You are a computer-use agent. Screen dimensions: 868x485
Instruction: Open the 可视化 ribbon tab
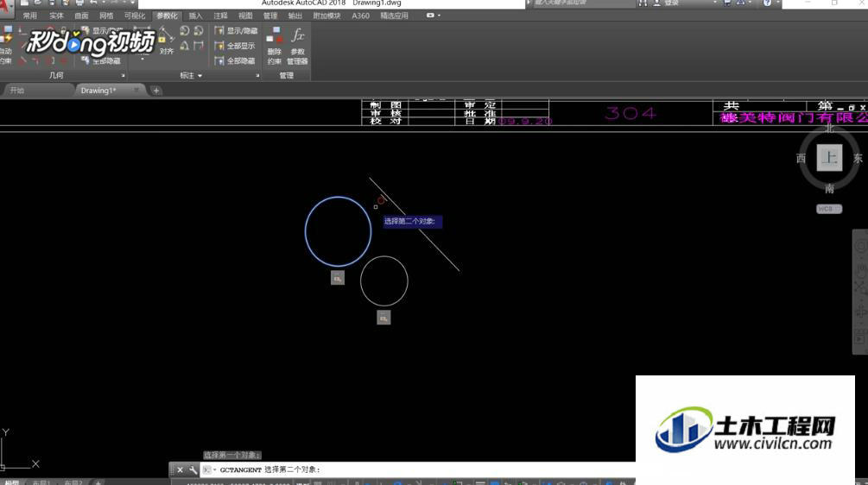135,16
